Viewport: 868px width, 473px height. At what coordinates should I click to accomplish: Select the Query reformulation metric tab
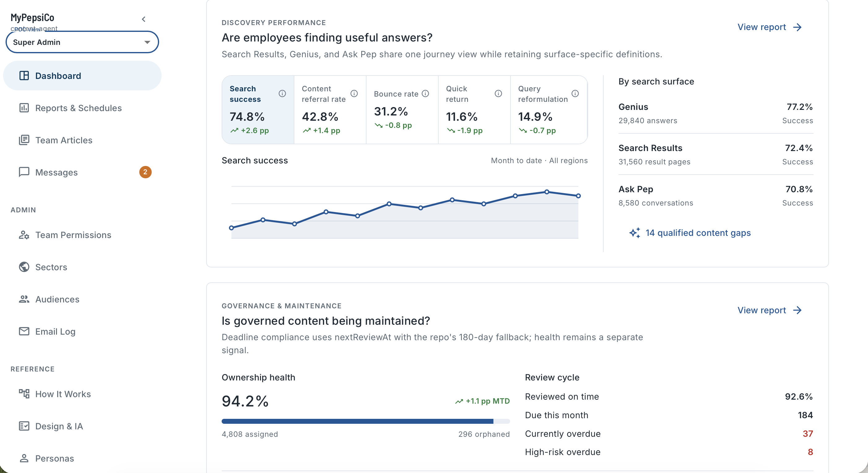549,110
